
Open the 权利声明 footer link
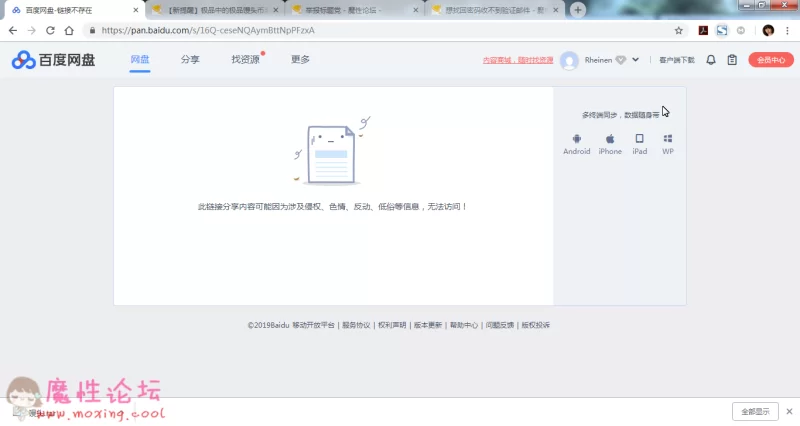tap(392, 325)
